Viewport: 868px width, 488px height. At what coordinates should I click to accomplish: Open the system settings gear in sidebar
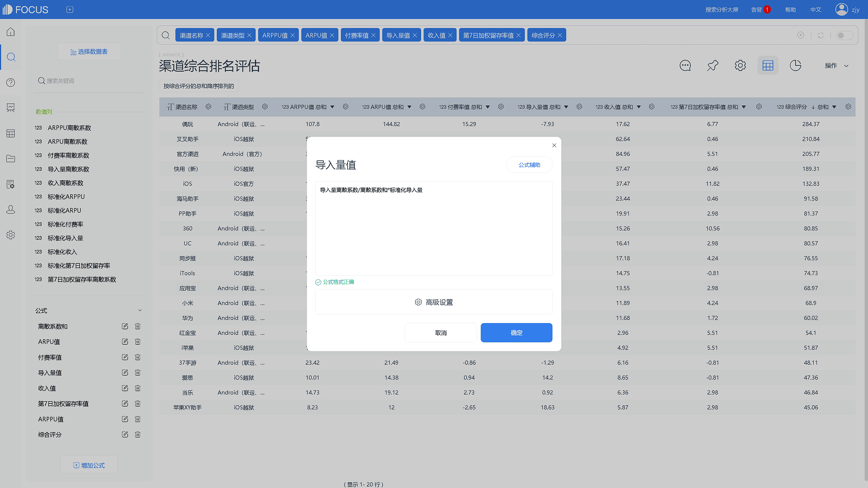[11, 235]
